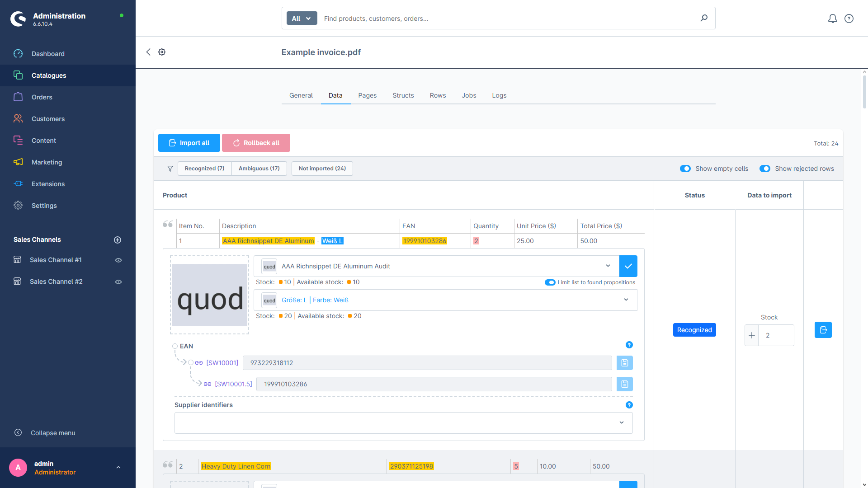
Task: Toggle Show empty cells switch
Action: coord(685,169)
